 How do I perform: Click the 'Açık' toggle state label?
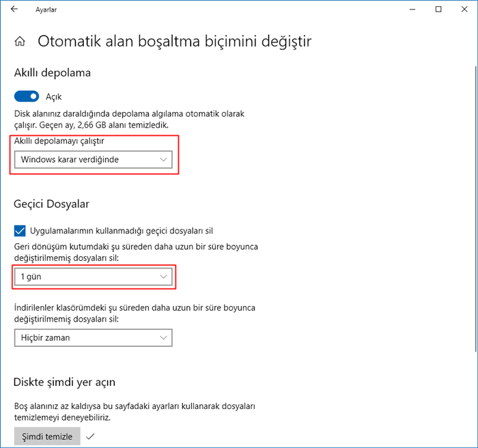pyautogui.click(x=54, y=97)
